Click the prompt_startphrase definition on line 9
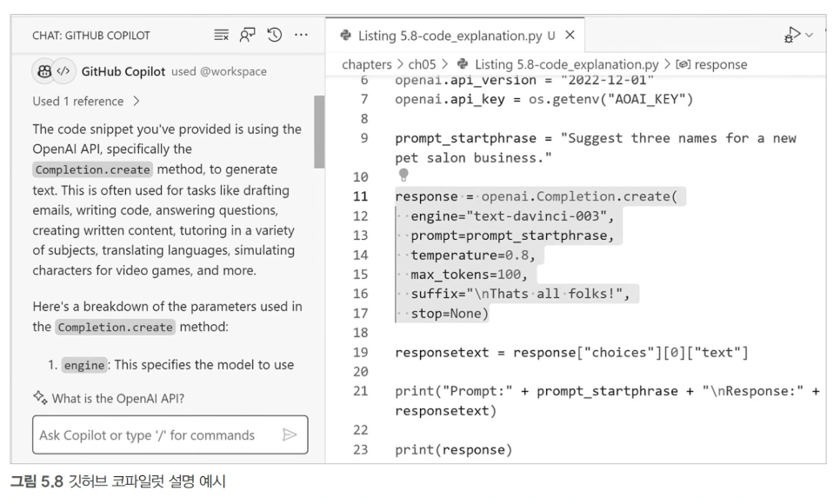840x504 pixels. [x=596, y=148]
